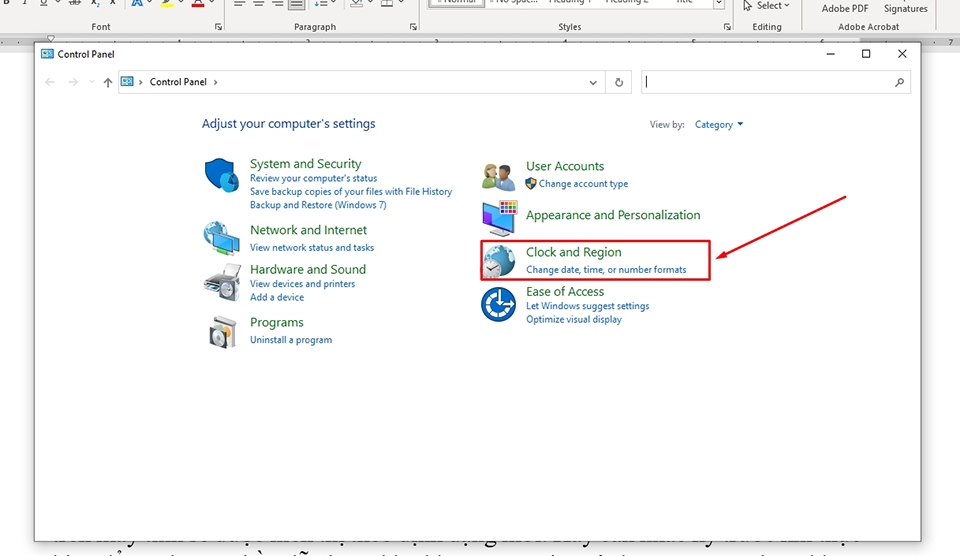Open Change account type link
Screen dimensions: 960x556
pyautogui.click(x=583, y=184)
